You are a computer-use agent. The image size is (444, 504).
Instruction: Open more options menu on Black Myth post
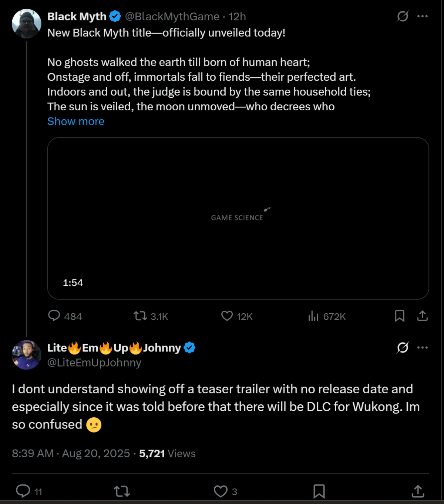point(423,16)
